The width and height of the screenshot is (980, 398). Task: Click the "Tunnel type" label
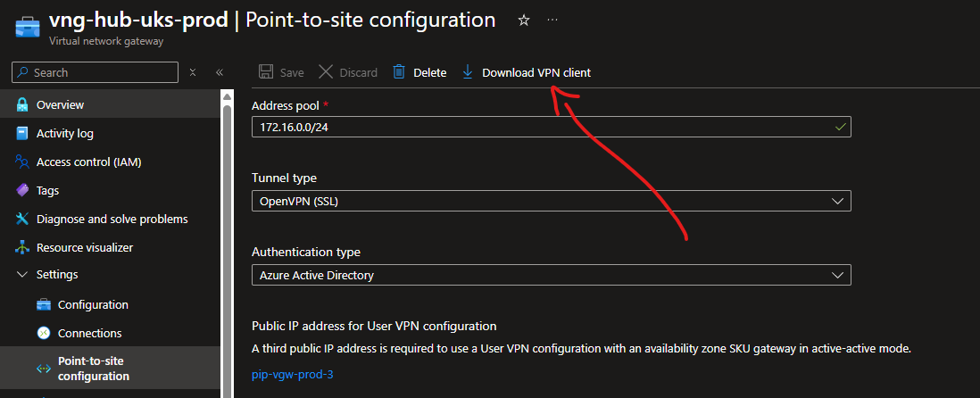coord(285,178)
